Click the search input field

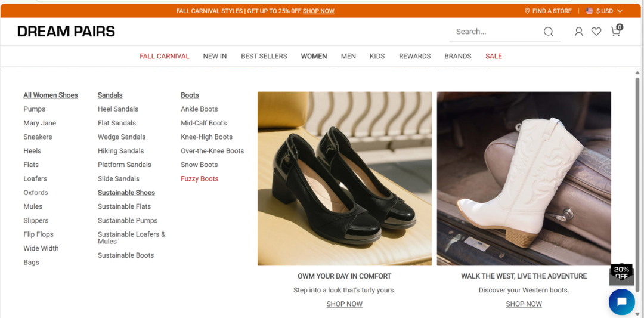pos(495,32)
